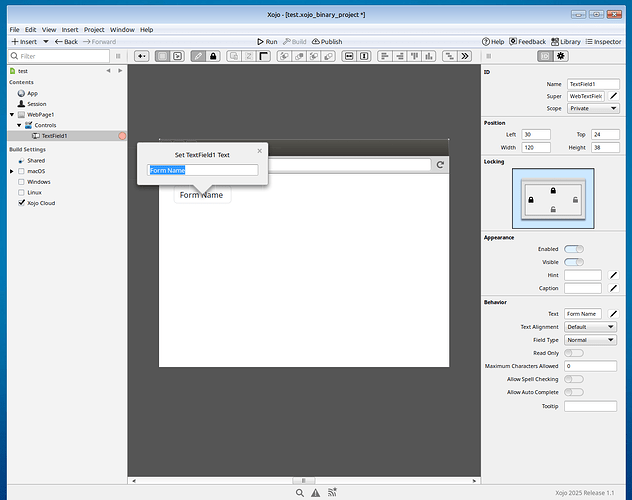This screenshot has width=632, height=500.
Task: Click the horizontal scrollbar thumb under canvas
Action: coord(304,481)
